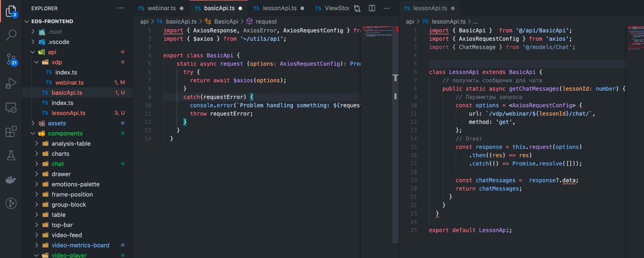The image size is (644, 258).
Task: Switch to the left group's lessonApi.ts tab
Action: click(275, 9)
